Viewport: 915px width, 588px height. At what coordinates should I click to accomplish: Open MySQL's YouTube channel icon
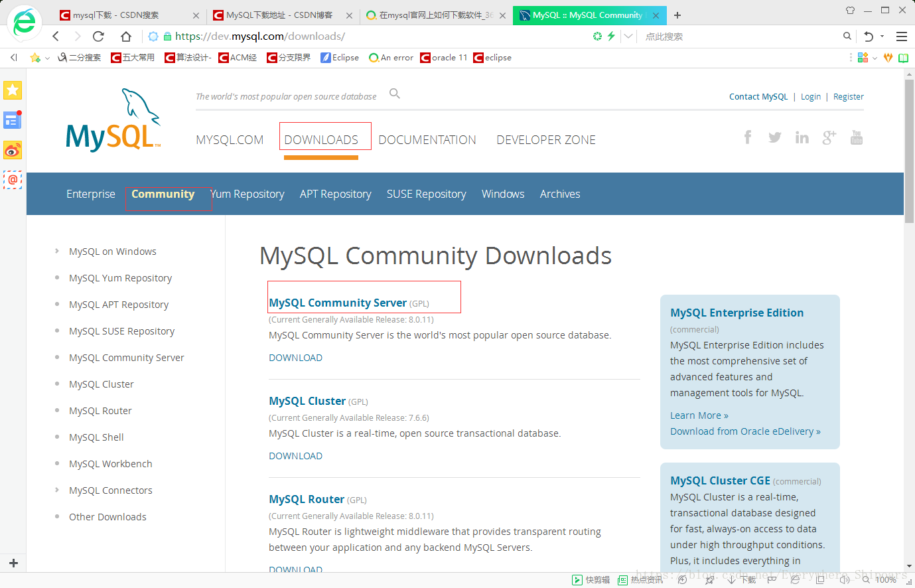857,137
